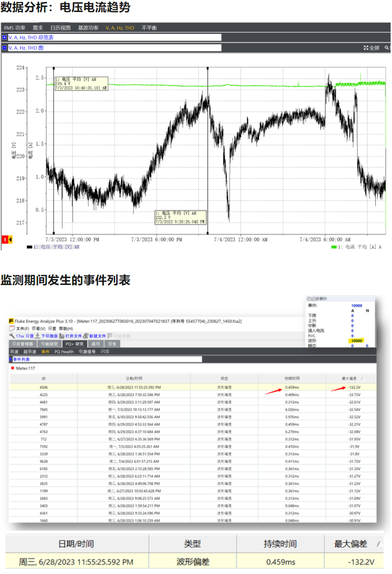Switch to the 不平衡 tab
The width and height of the screenshot is (392, 574).
coord(149,28)
